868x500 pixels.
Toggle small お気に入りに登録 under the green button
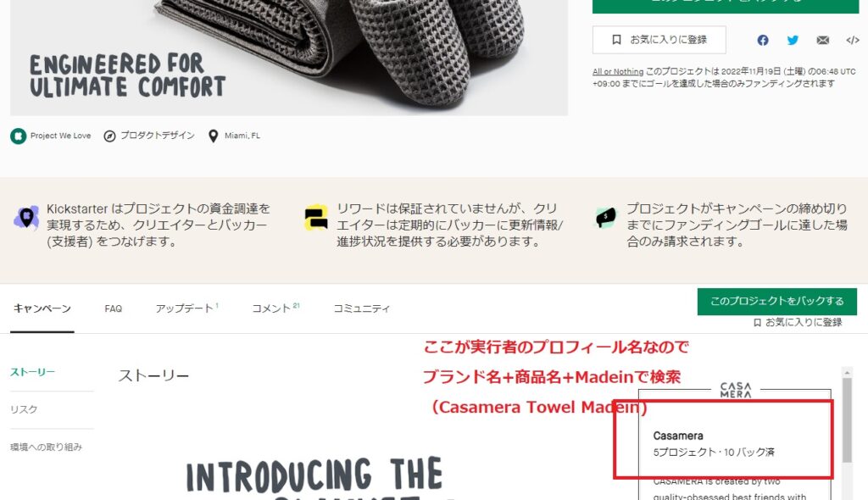pos(798,322)
